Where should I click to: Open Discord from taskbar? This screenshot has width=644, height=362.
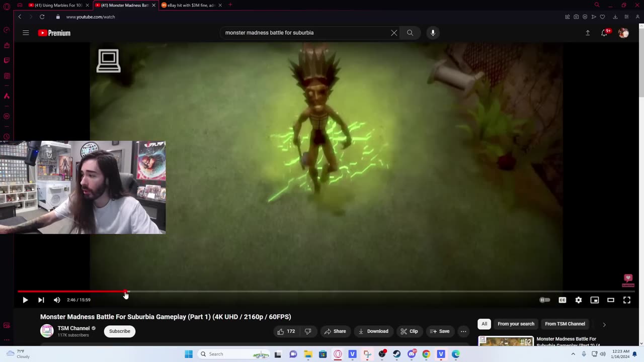click(412, 354)
